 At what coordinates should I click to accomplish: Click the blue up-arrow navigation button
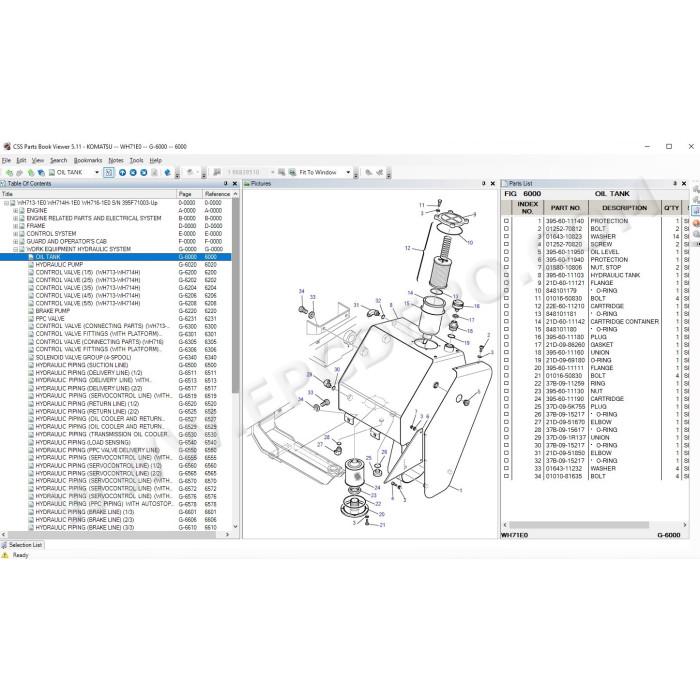(122, 173)
